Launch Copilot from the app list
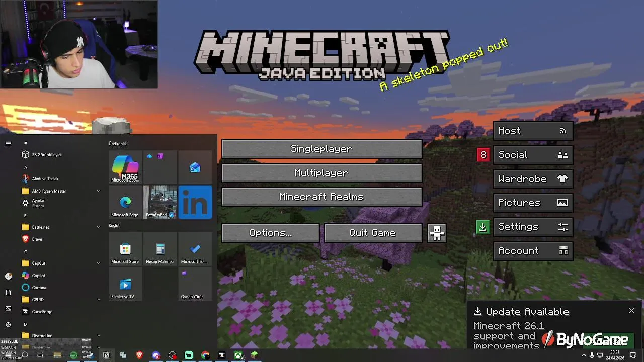 tap(60, 276)
